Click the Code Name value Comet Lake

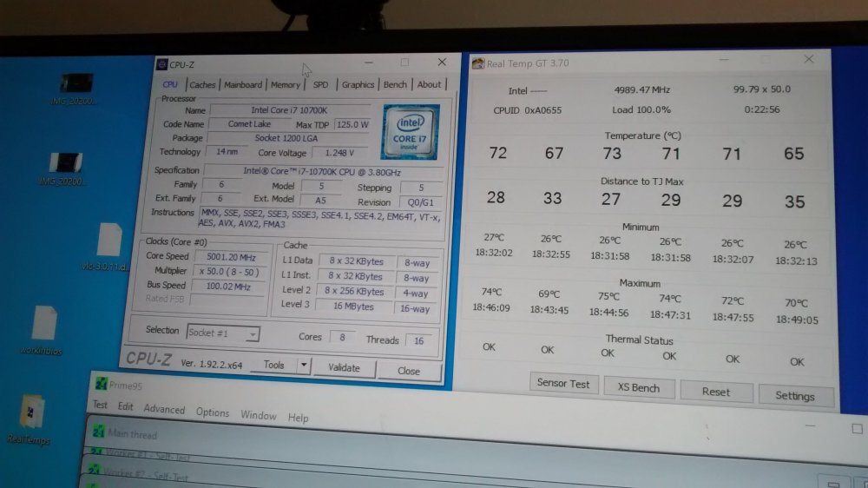pos(249,124)
